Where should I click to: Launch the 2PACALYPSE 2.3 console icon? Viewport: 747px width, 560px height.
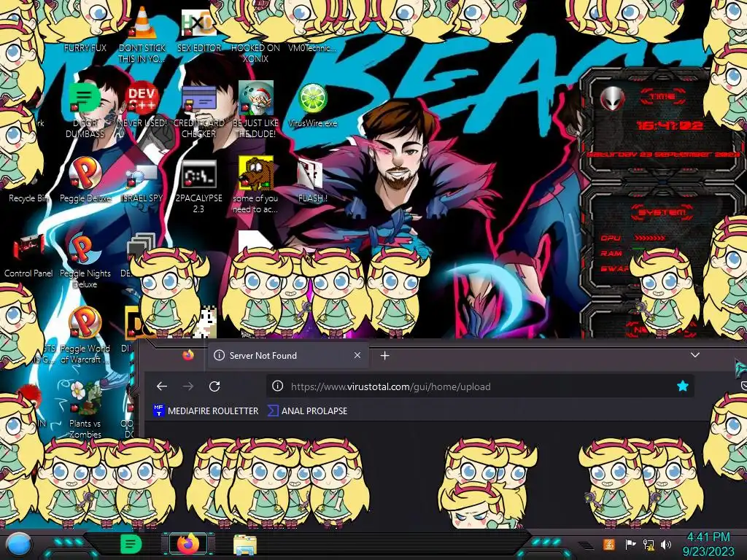198,186
